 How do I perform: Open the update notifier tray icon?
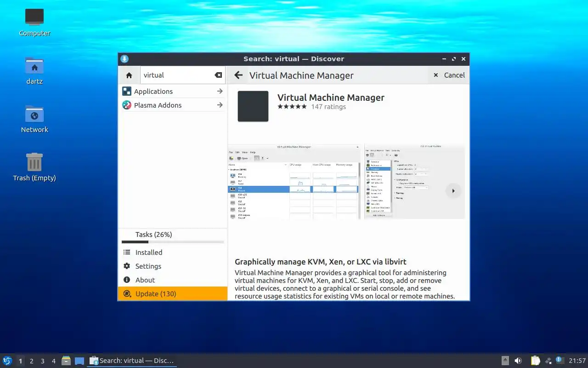[559, 360]
